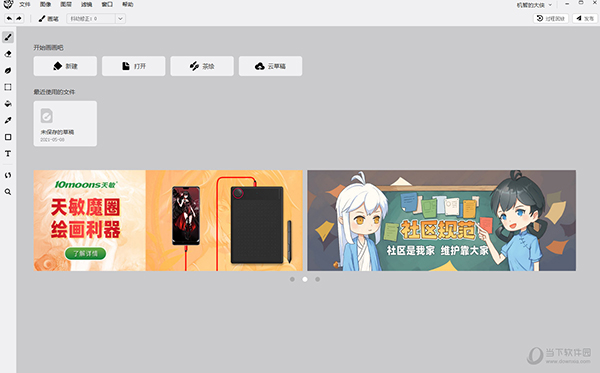
Task: Select the second carousel dot indicator
Action: coord(305,279)
